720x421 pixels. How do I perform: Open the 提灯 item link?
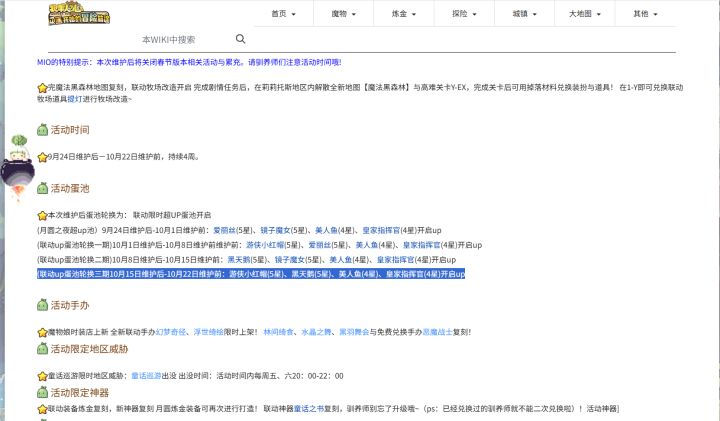coord(75,99)
